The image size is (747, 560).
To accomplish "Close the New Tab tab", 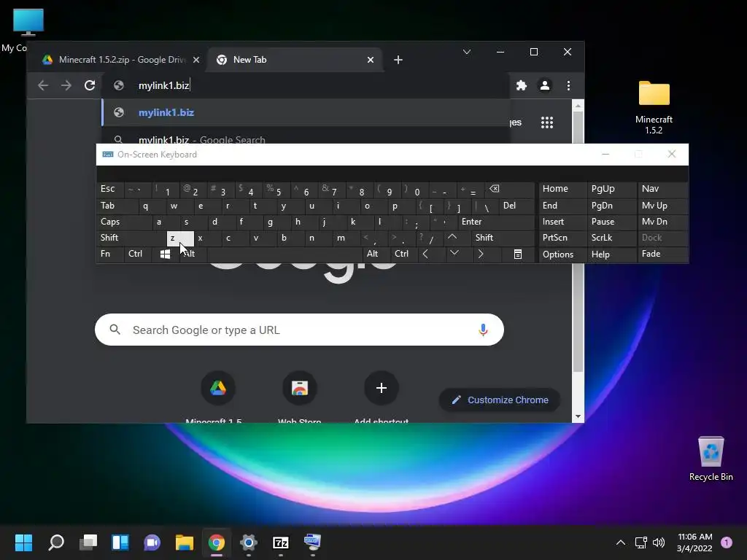I will 371,60.
